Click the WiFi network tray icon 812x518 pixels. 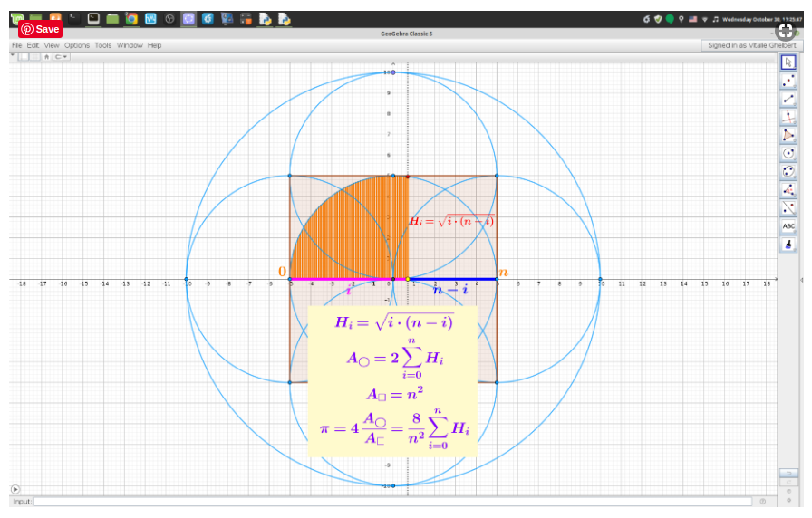[x=705, y=20]
